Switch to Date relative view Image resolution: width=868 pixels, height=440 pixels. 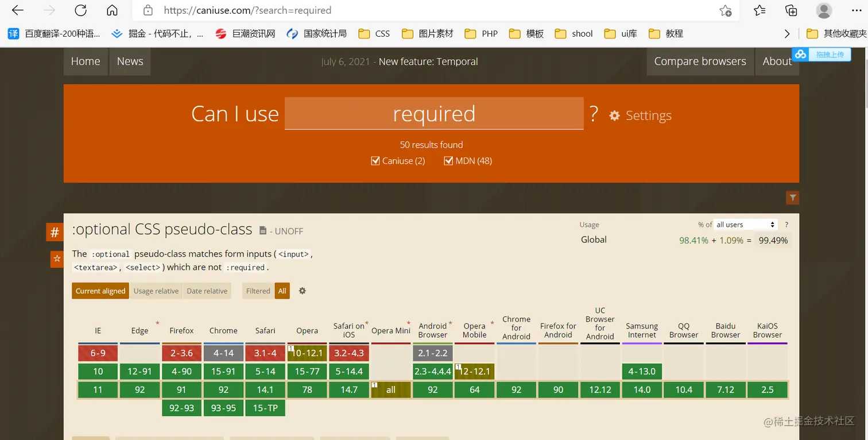point(207,291)
